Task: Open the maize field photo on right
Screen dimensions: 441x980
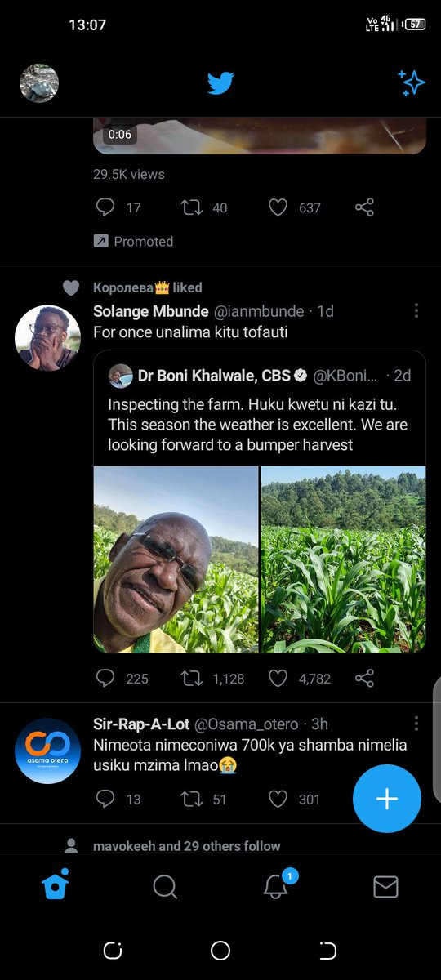Action: click(344, 559)
